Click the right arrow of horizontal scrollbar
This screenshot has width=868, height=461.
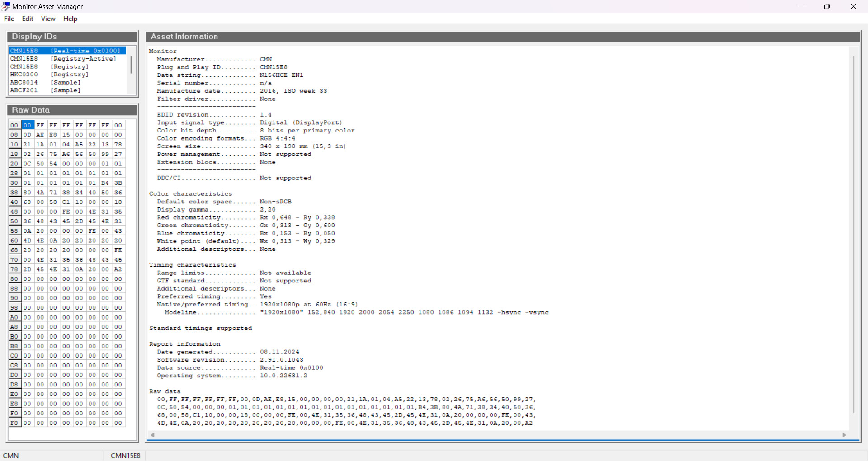pos(844,435)
